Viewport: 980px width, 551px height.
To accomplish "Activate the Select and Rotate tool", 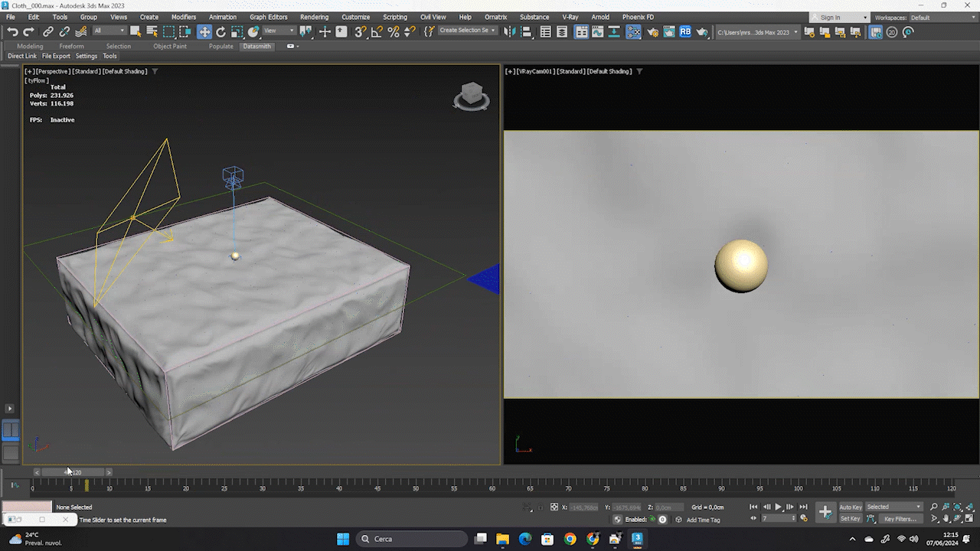I will click(x=220, y=31).
